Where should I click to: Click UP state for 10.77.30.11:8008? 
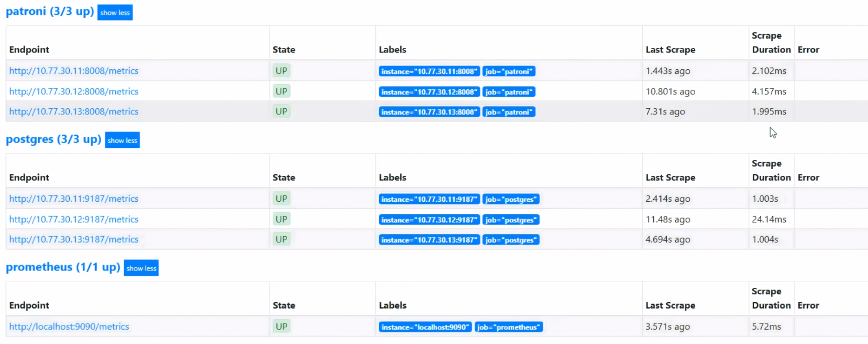pos(282,71)
